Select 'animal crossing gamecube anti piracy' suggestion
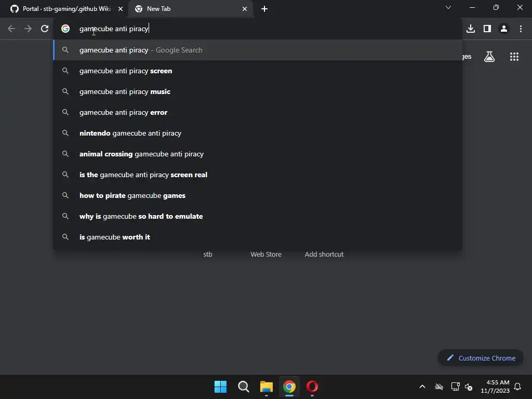Viewport: 532px width, 399px height. (x=258, y=154)
